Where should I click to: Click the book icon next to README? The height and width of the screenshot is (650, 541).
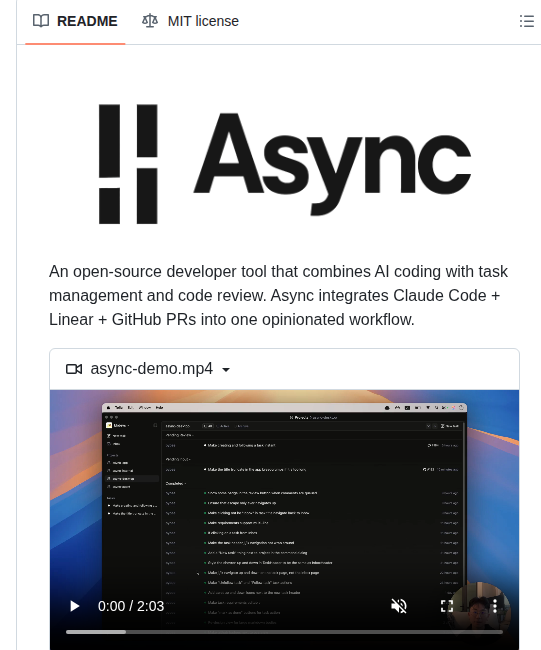pos(41,21)
